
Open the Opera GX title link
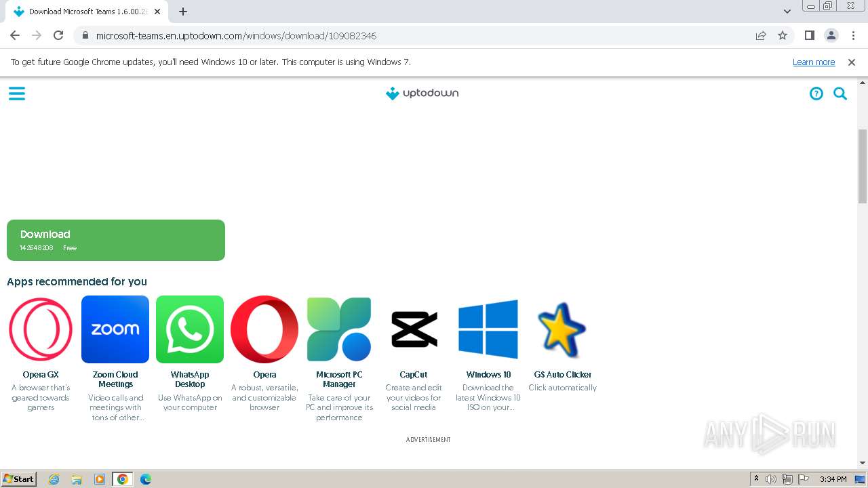[x=41, y=374]
